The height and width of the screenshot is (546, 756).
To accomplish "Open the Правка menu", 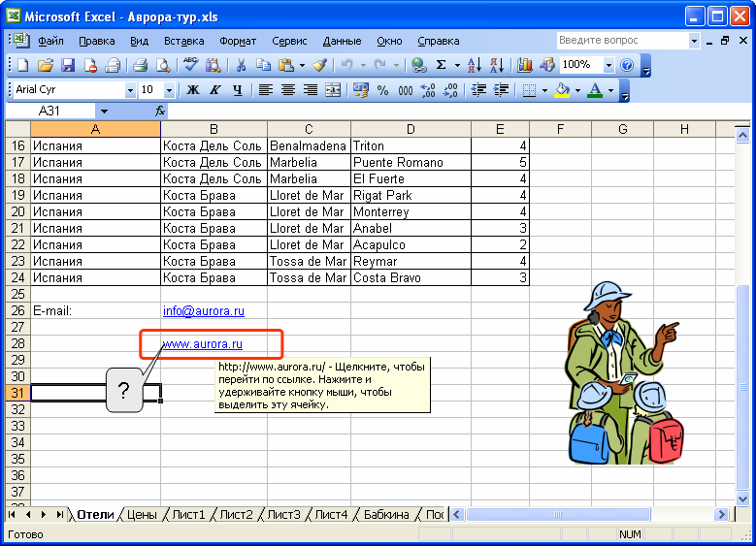I will pyautogui.click(x=96, y=41).
